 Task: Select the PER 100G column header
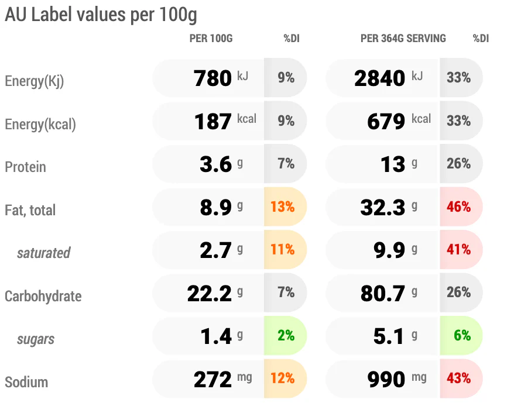coord(211,39)
